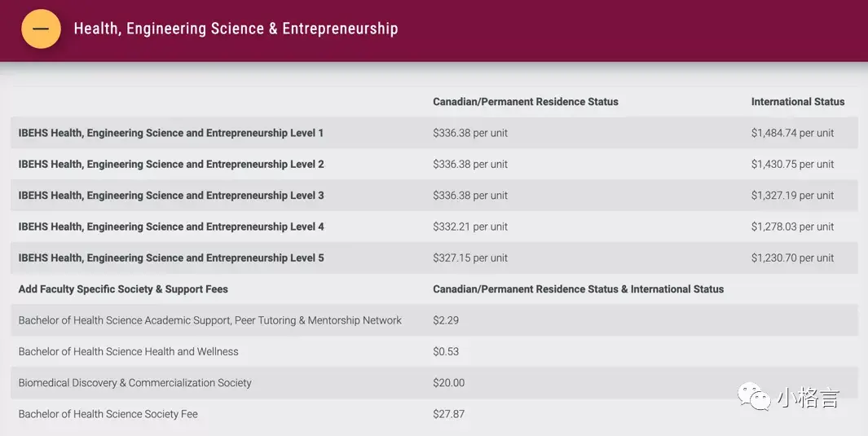Click the $1,230.70 per unit fee value
This screenshot has width=868, height=436.
(x=792, y=258)
